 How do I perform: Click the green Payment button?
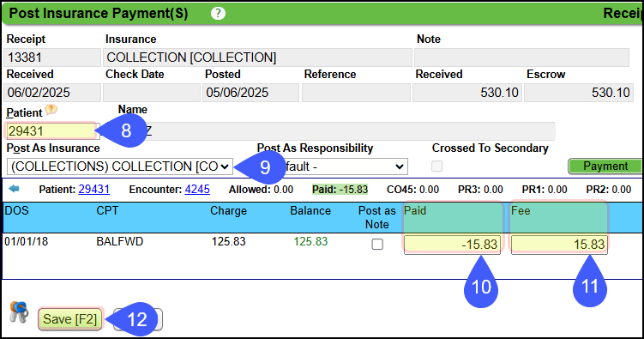click(605, 166)
